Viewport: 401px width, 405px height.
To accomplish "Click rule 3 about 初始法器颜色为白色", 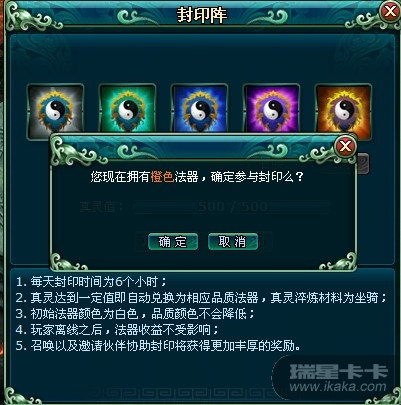I will point(135,314).
